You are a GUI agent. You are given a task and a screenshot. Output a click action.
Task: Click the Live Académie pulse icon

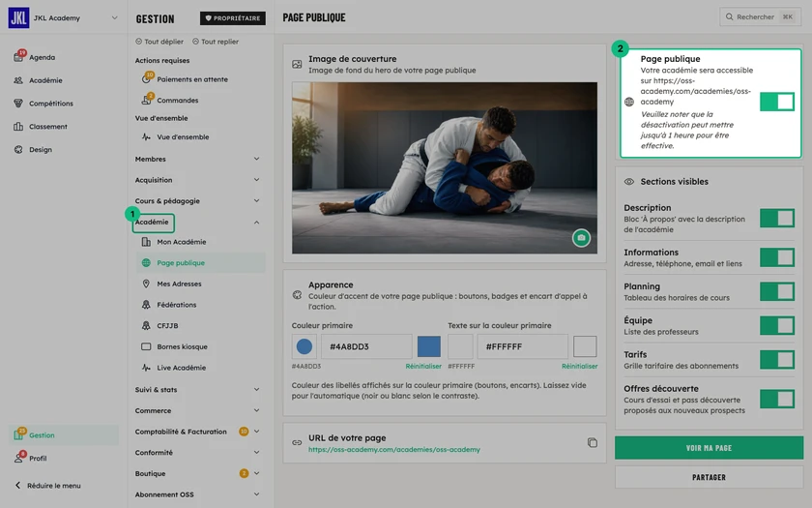[x=146, y=368]
